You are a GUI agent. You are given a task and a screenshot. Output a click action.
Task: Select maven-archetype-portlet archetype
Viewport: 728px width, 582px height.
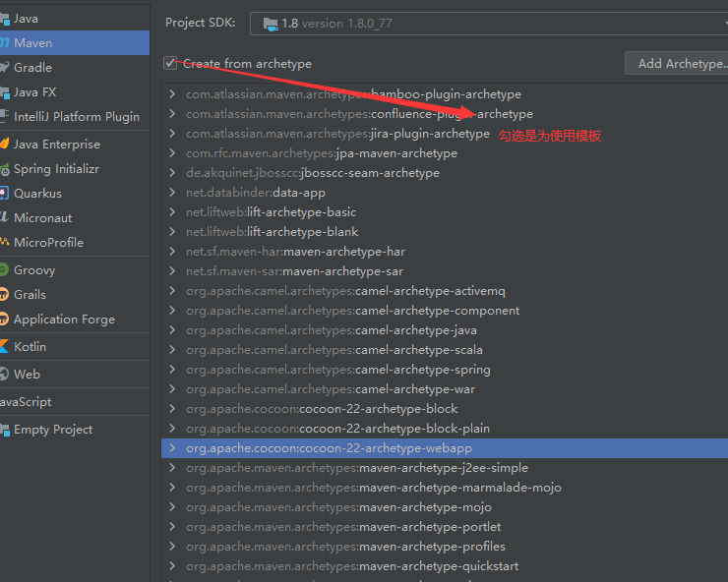pyautogui.click(x=445, y=526)
